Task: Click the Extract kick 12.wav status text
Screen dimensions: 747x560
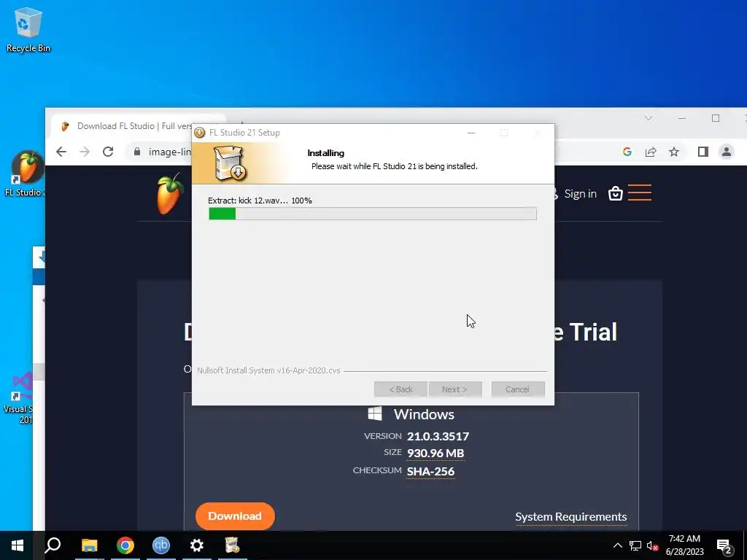Action: pyautogui.click(x=260, y=201)
